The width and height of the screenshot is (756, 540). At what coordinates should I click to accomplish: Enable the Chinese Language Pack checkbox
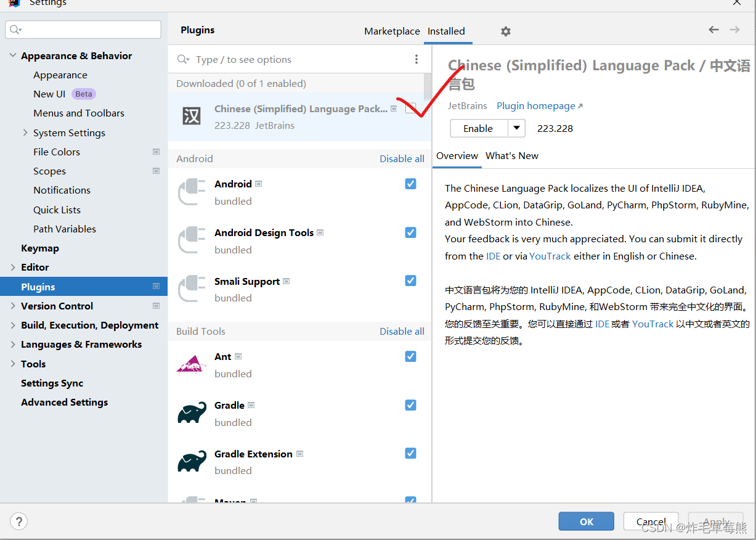pyautogui.click(x=410, y=109)
